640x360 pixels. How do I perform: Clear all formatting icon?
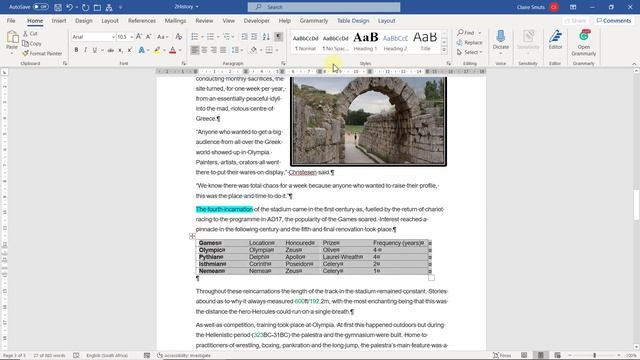pos(178,37)
